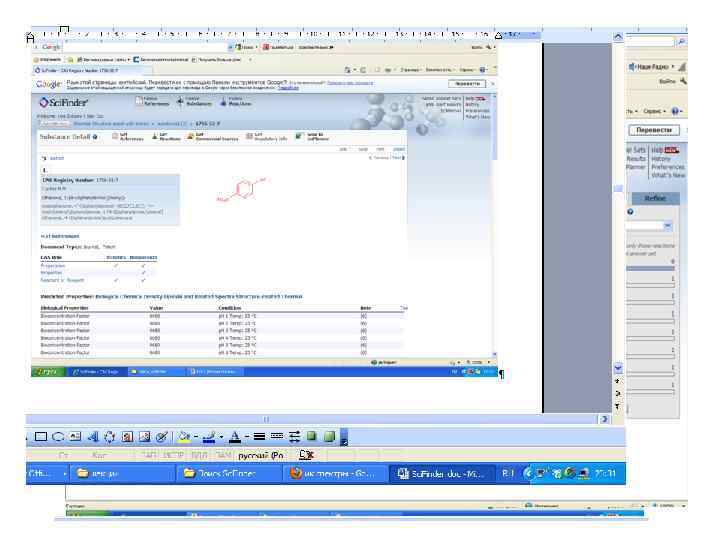Click the search magnifier in the top right
Image resolution: width=720 pixels, height=540 pixels.
click(682, 42)
